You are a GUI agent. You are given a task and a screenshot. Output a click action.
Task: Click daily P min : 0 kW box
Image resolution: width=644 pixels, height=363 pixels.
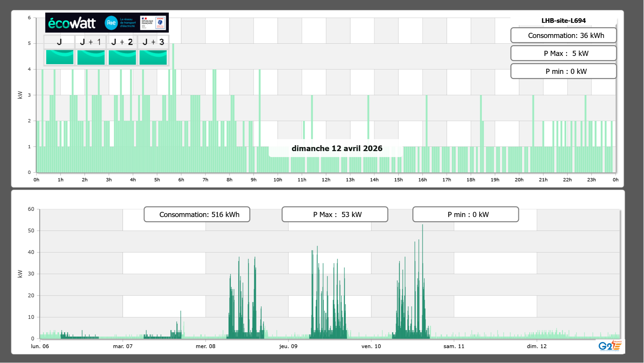(x=563, y=71)
